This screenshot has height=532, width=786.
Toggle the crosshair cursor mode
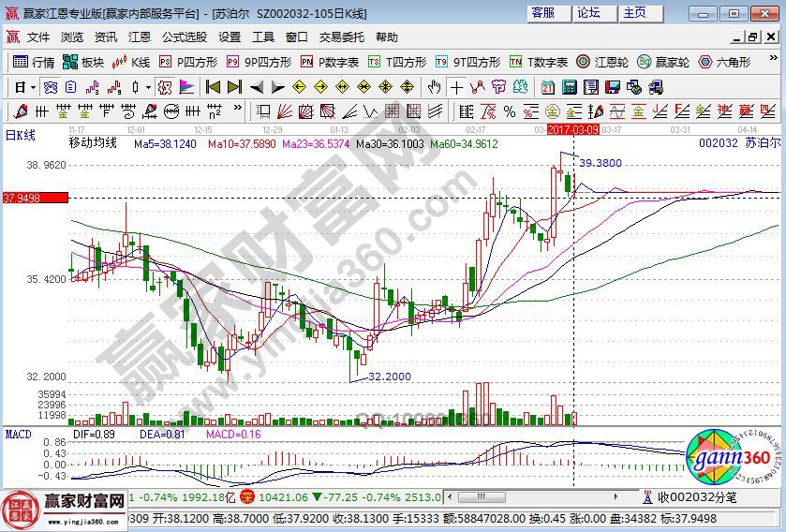pos(456,87)
